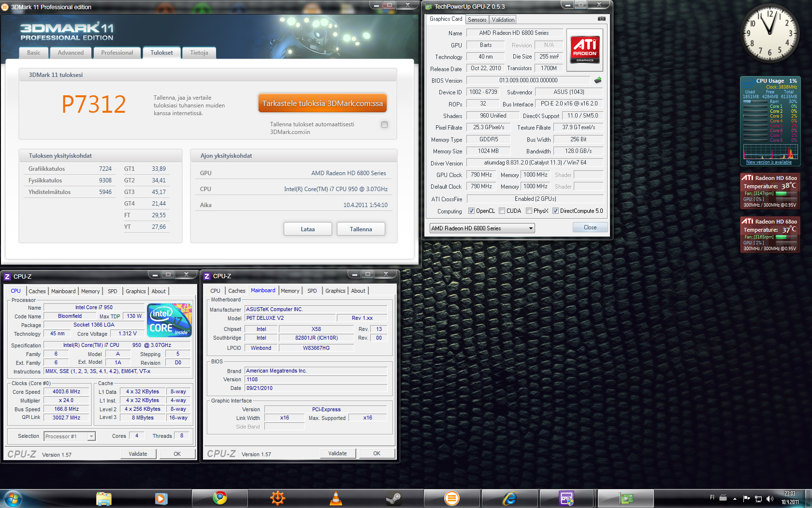Open the orange gear app on taskbar
This screenshot has width=812, height=508.
pos(278,498)
